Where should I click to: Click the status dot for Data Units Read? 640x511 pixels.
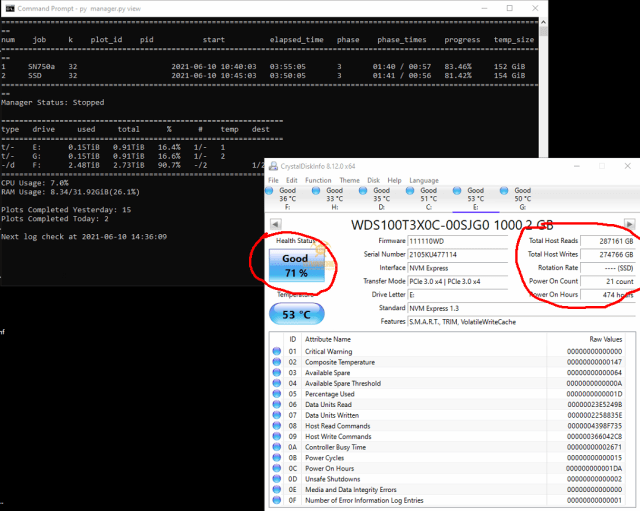click(x=277, y=404)
